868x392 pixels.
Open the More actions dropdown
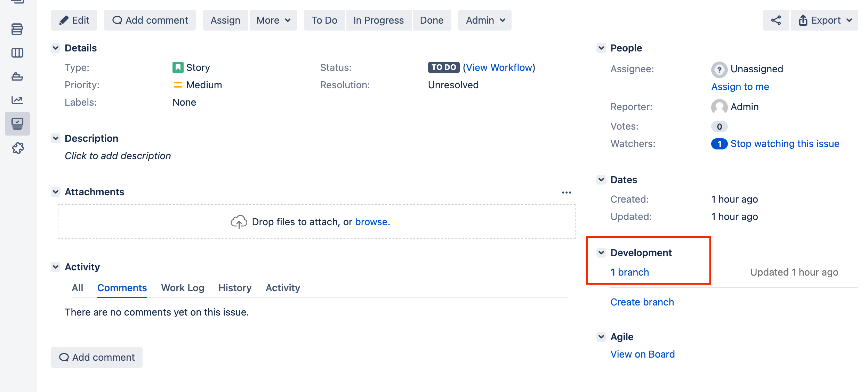coord(273,20)
